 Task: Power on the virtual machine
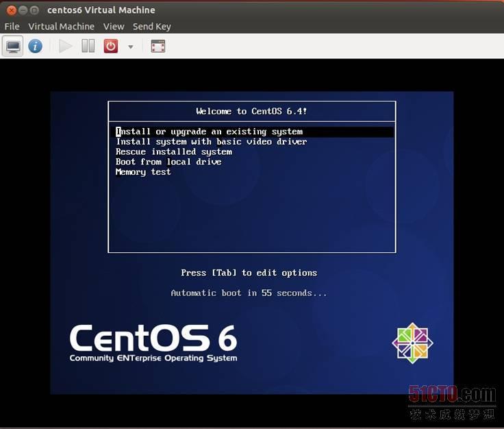[x=65, y=47]
